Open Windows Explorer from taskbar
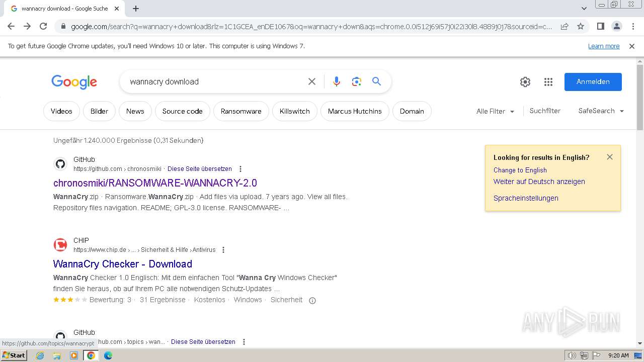This screenshot has width=644, height=362. 57,355
